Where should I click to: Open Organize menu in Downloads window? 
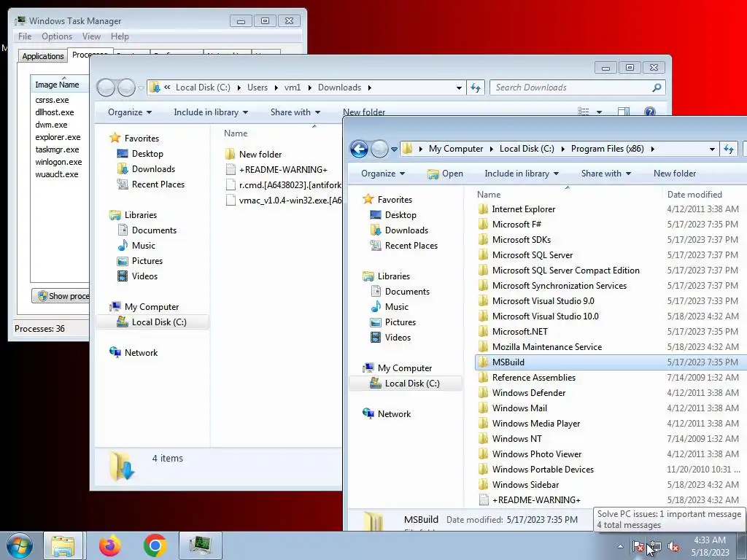[x=130, y=112]
